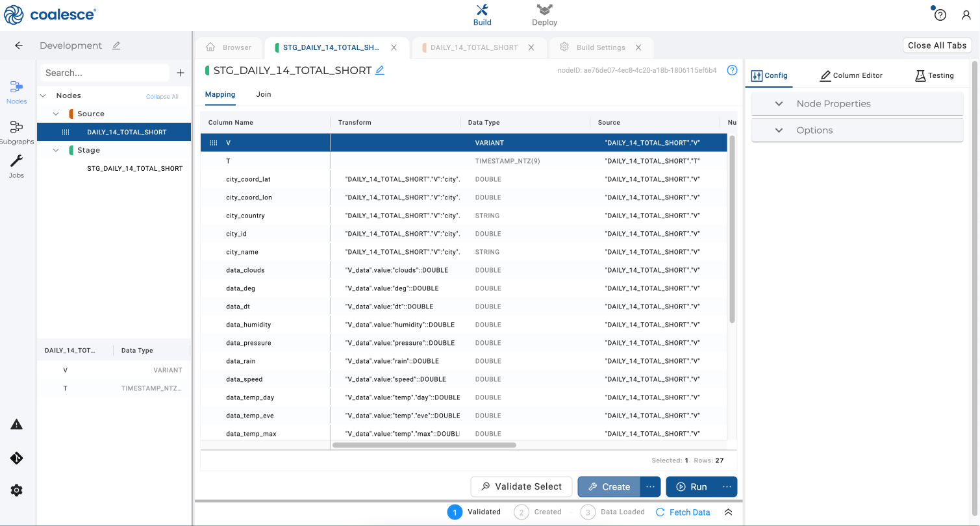Click the pencil icon beside node title
This screenshot has width=980, height=526.
[380, 70]
